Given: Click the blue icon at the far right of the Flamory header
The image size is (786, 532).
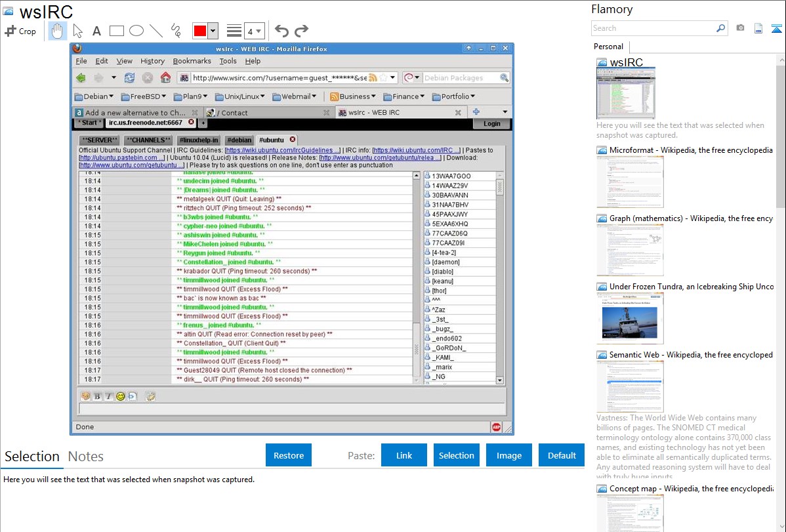Looking at the screenshot, I should [x=776, y=29].
